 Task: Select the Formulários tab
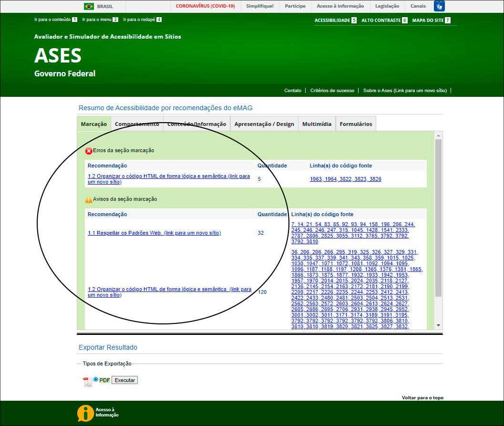pos(356,124)
